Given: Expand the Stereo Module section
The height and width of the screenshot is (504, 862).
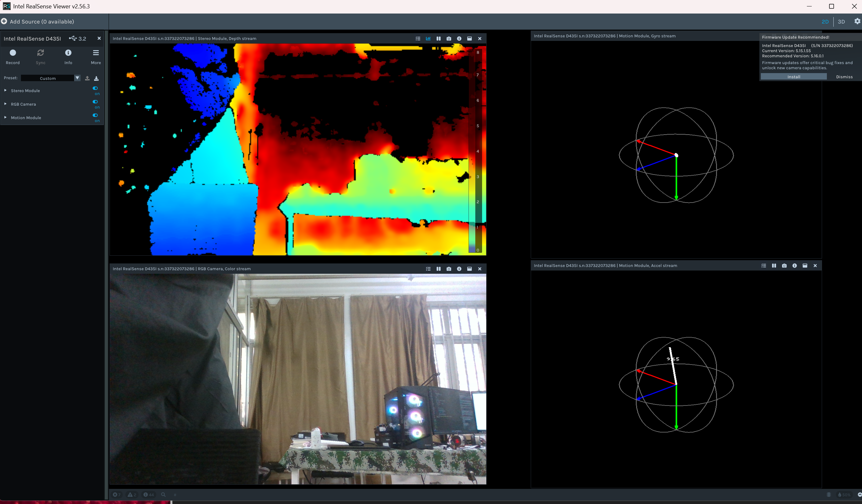Looking at the screenshot, I should tap(5, 90).
